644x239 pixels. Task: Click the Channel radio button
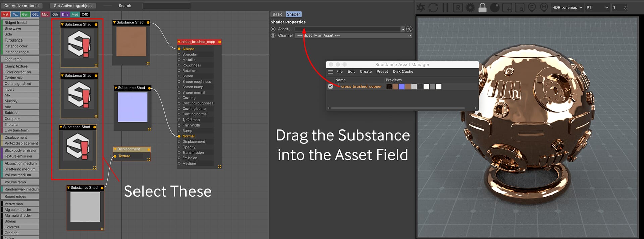coord(273,35)
